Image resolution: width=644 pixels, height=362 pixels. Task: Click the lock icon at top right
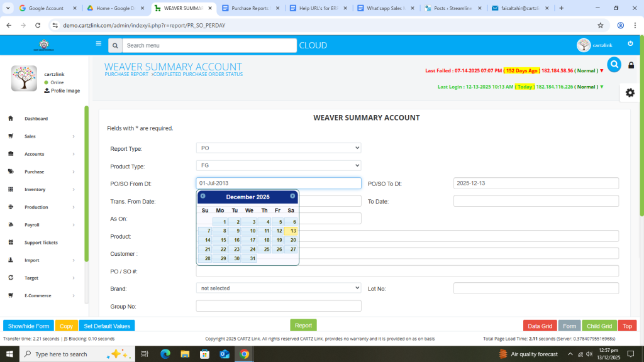click(x=631, y=65)
